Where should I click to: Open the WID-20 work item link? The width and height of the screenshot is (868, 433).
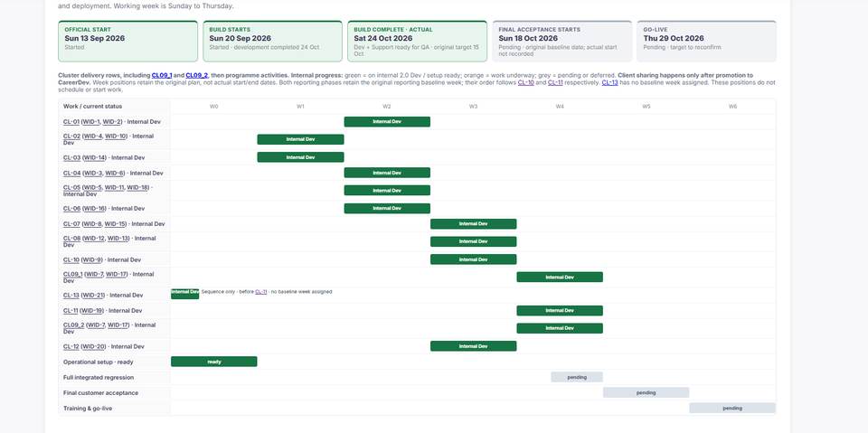tap(94, 346)
